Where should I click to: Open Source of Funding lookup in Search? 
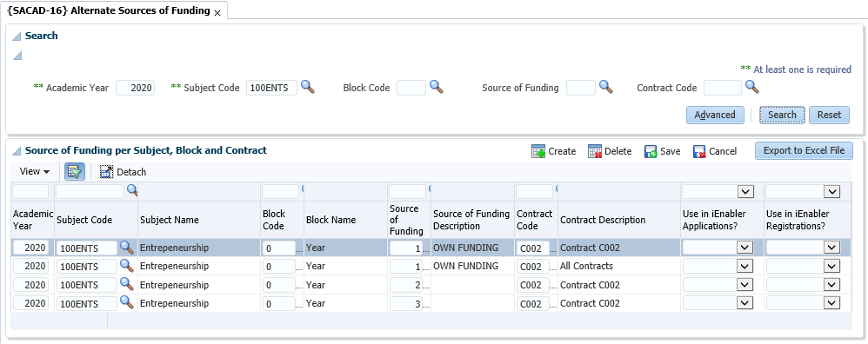(x=605, y=88)
